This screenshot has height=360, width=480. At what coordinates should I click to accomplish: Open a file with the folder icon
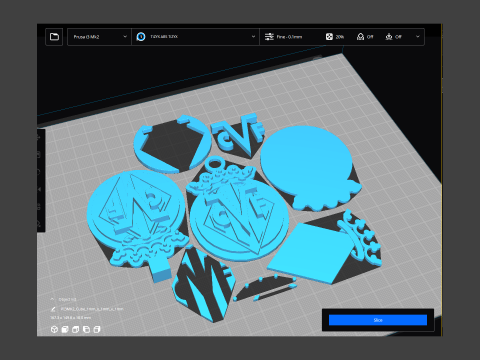pyautogui.click(x=54, y=37)
